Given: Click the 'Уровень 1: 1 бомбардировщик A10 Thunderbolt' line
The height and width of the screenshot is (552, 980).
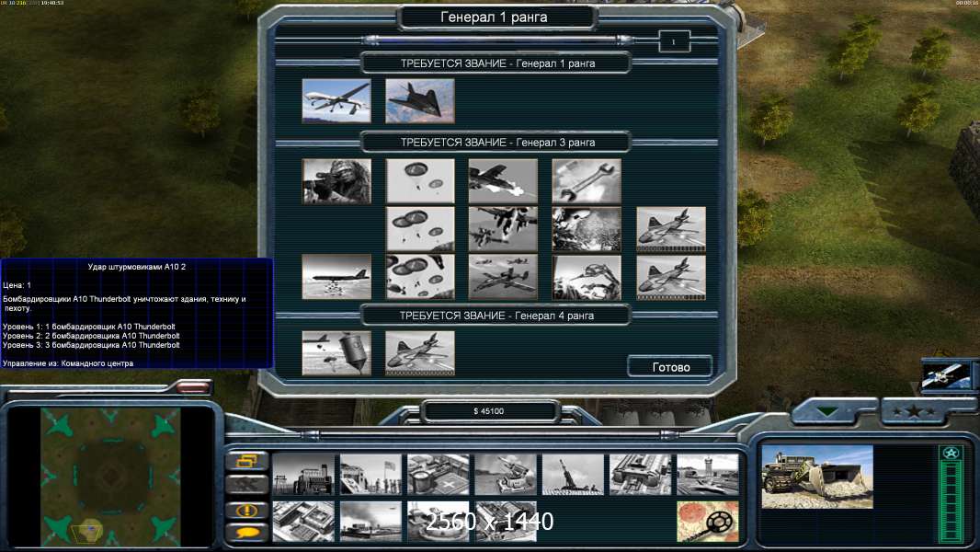Looking at the screenshot, I should pos(89,327).
